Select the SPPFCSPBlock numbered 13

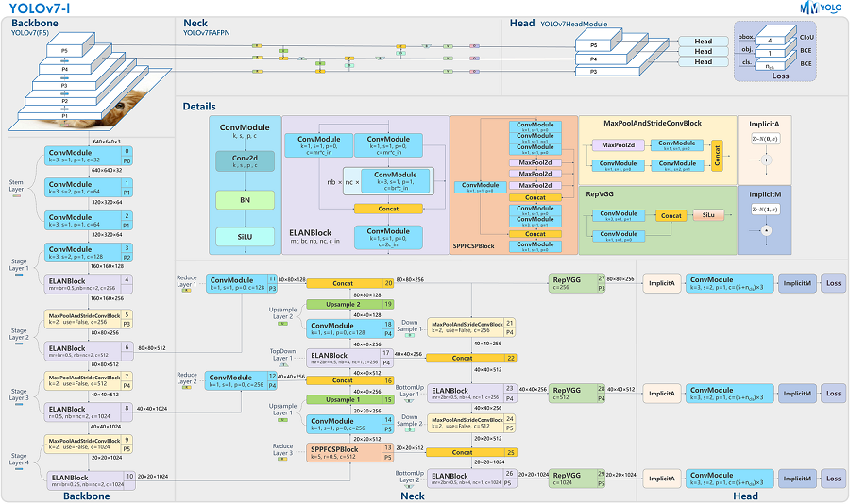350,452
